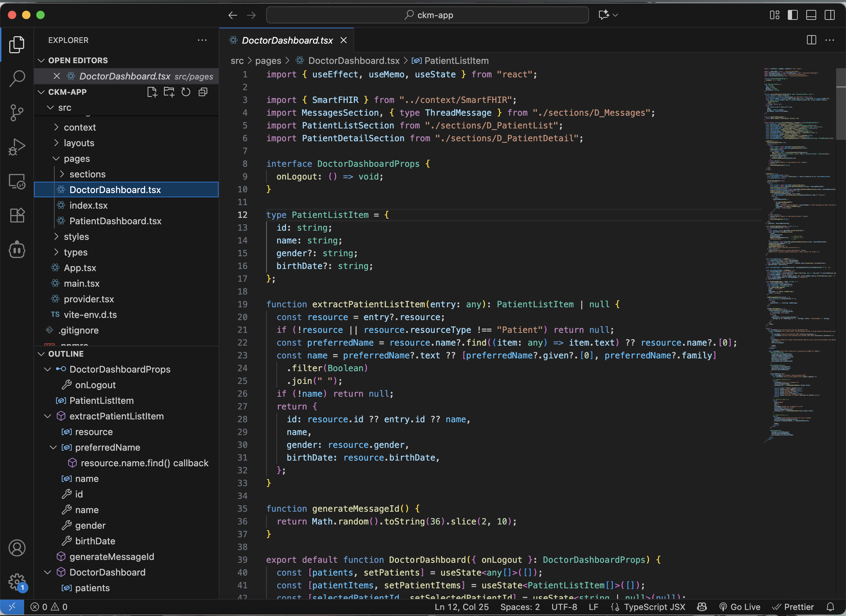Click TypeScript JSX language mode

[654, 607]
